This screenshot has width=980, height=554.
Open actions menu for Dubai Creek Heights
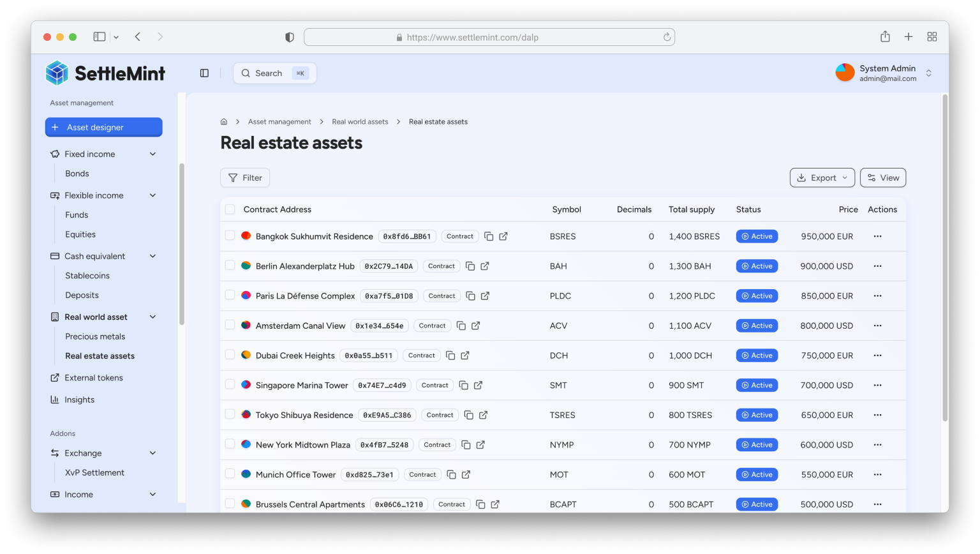click(877, 356)
